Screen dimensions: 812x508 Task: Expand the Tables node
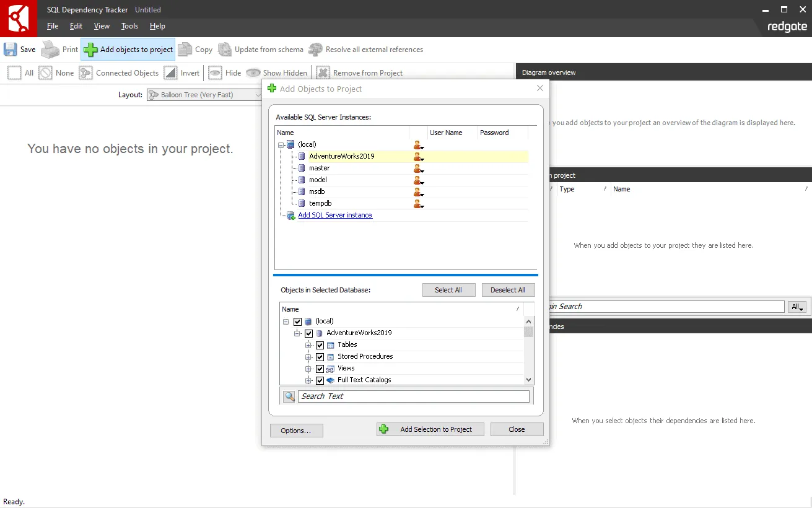pos(308,345)
